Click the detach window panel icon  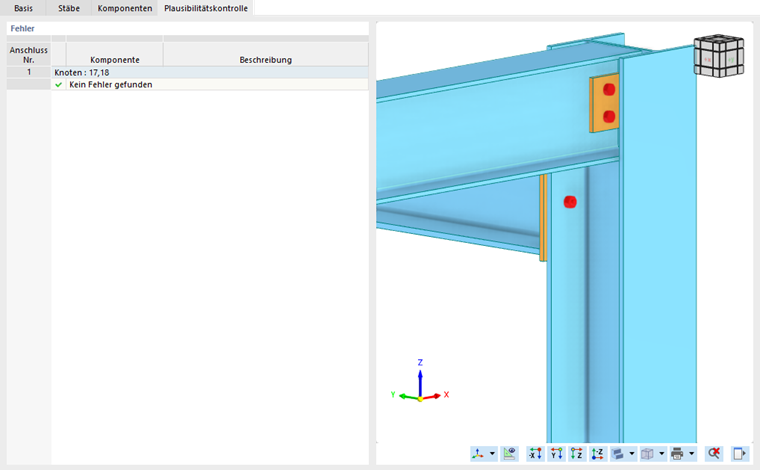click(740, 454)
